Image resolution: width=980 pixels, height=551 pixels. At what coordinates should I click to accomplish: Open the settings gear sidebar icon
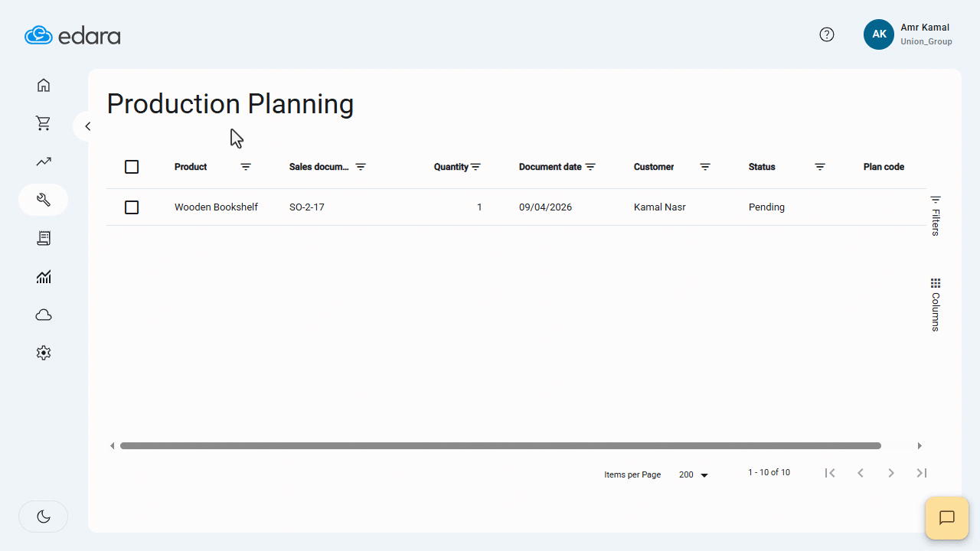tap(44, 353)
